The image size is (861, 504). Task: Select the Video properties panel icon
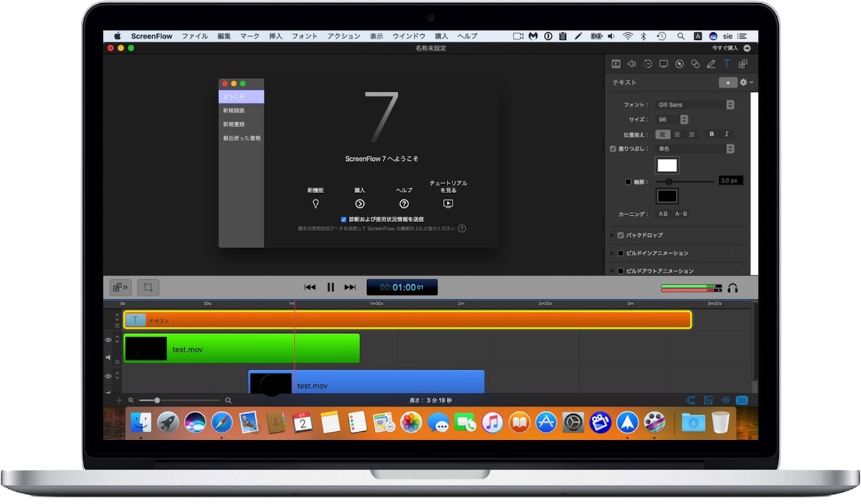point(616,63)
